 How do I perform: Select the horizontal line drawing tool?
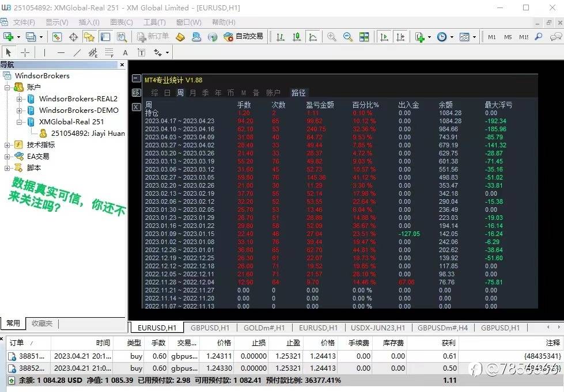61,53
